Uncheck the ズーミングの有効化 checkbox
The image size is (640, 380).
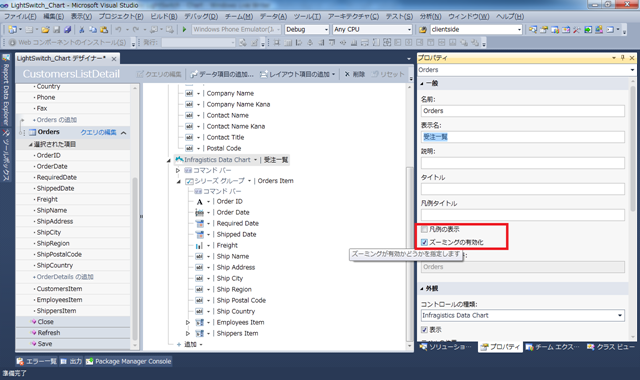tap(424, 242)
